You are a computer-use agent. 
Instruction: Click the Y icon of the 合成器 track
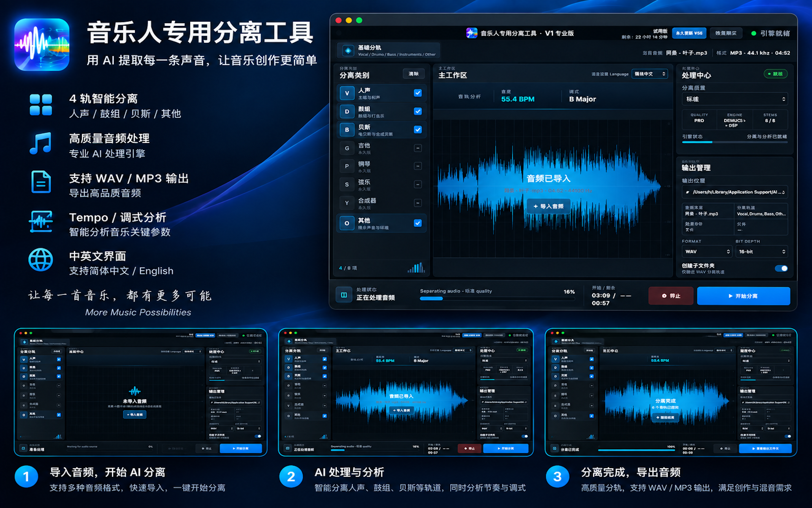point(347,203)
